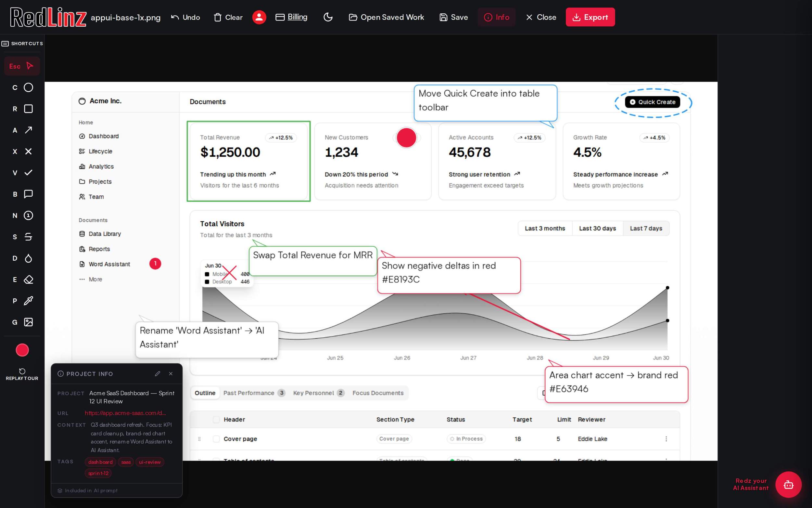Click the Key Personnel tab in the mockup
Image resolution: width=812 pixels, height=508 pixels.
319,393
